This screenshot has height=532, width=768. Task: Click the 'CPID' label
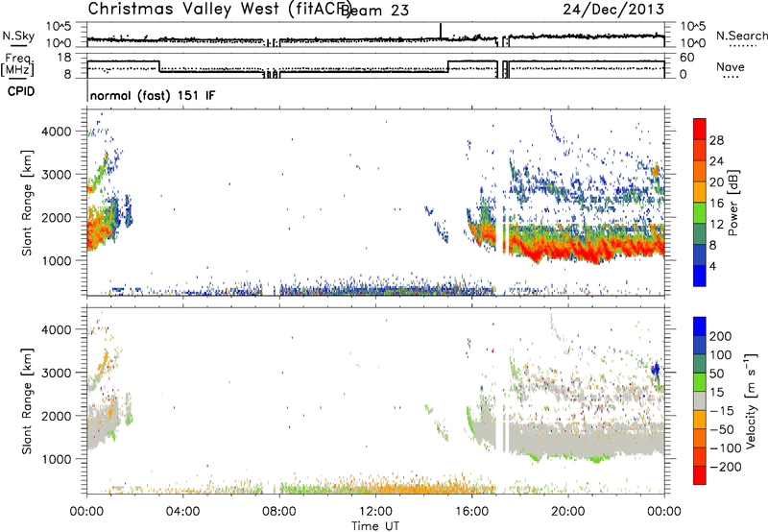(x=21, y=91)
